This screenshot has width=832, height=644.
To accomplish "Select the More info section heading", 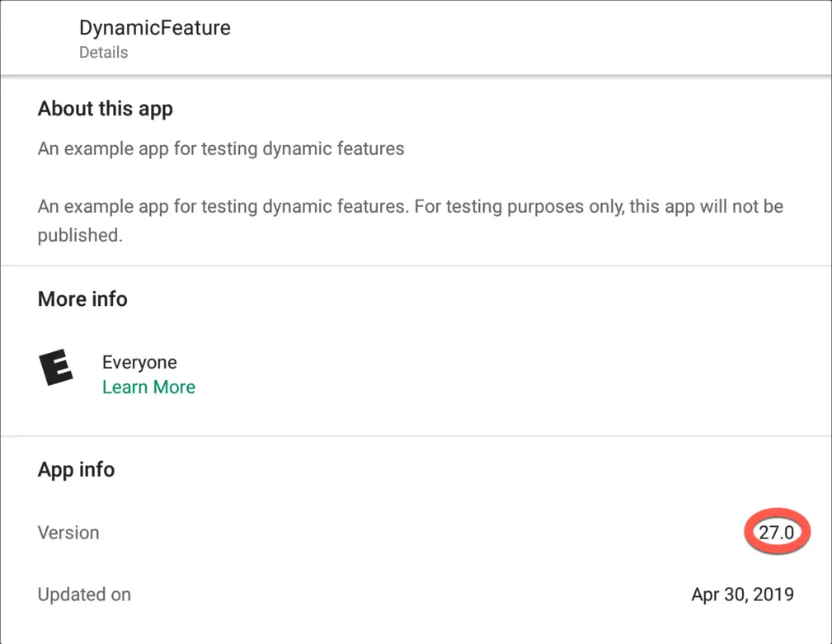I will click(82, 298).
